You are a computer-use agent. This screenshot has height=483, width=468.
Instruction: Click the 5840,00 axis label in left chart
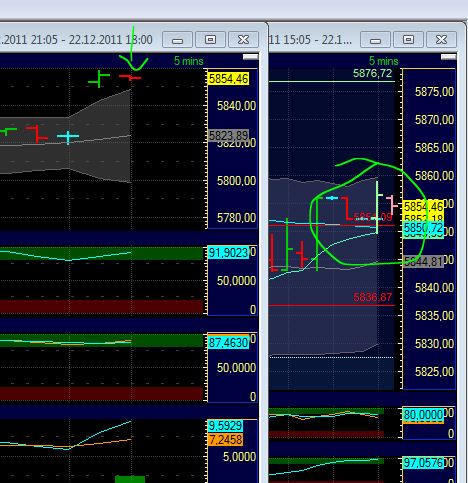pos(236,106)
